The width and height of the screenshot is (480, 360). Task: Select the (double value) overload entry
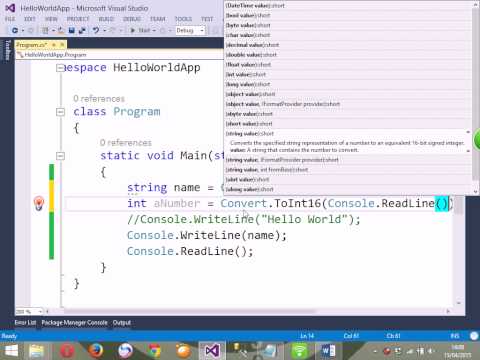click(348, 55)
